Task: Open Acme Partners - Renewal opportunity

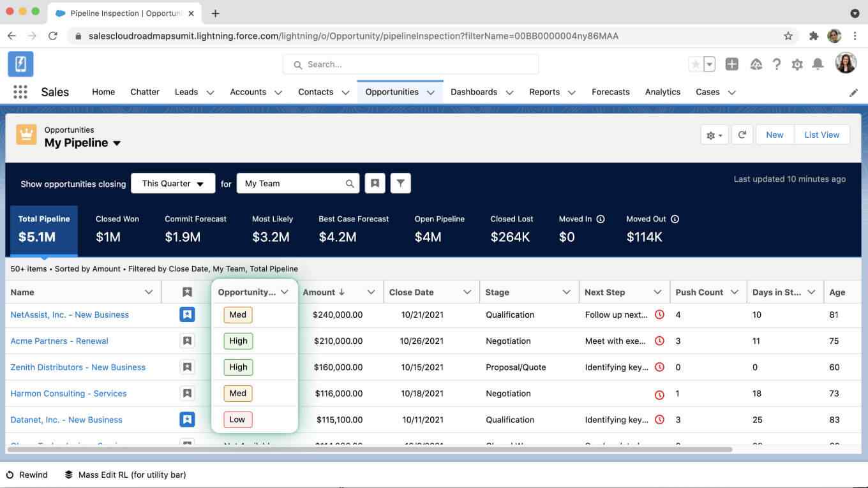Action: (59, 341)
